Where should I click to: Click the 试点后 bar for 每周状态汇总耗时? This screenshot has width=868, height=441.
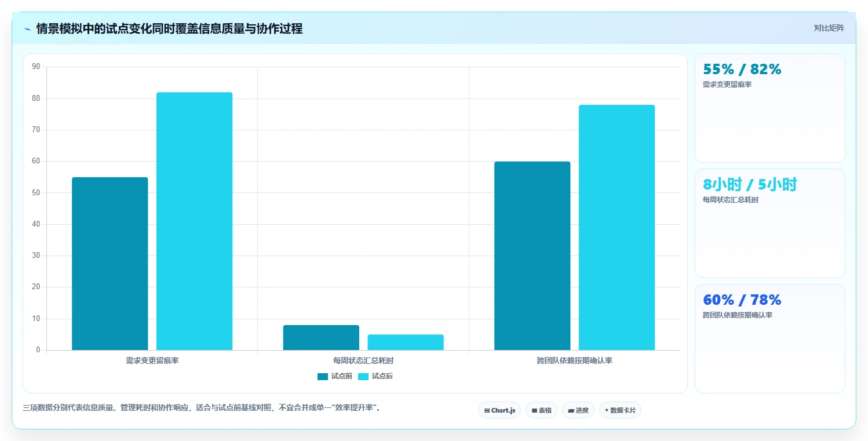click(x=406, y=342)
